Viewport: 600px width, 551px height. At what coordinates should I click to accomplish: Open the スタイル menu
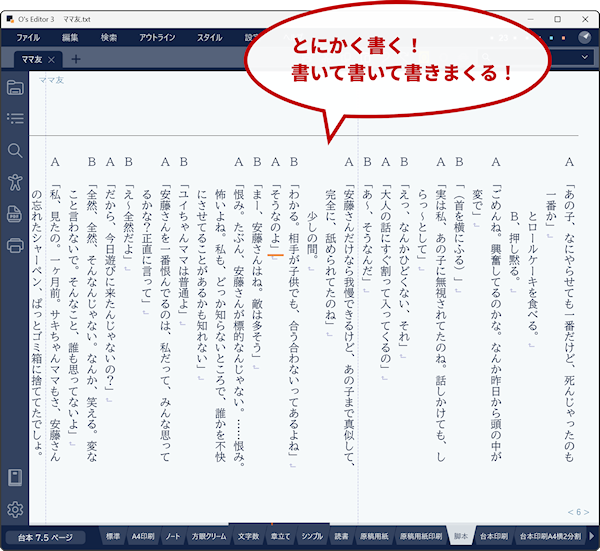(x=210, y=37)
